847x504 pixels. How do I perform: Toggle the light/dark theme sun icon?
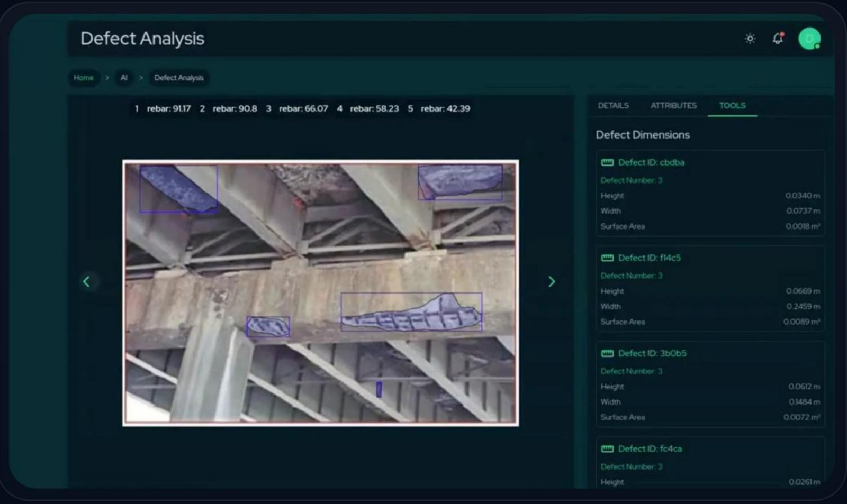point(750,39)
